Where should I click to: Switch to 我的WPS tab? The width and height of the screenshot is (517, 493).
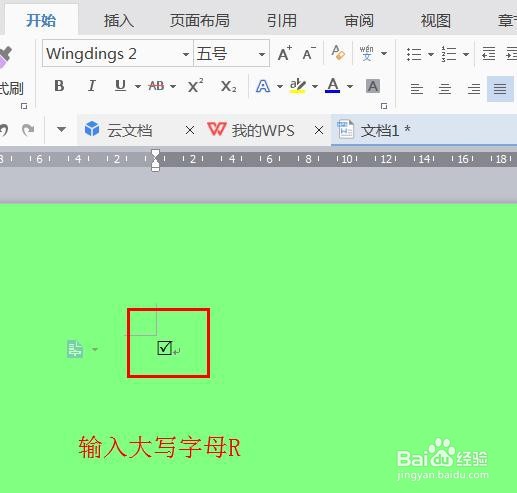pyautogui.click(x=263, y=130)
